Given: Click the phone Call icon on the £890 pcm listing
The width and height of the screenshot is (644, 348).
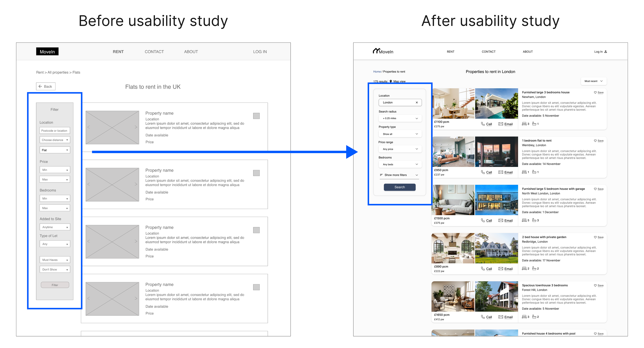Looking at the screenshot, I should point(483,269).
